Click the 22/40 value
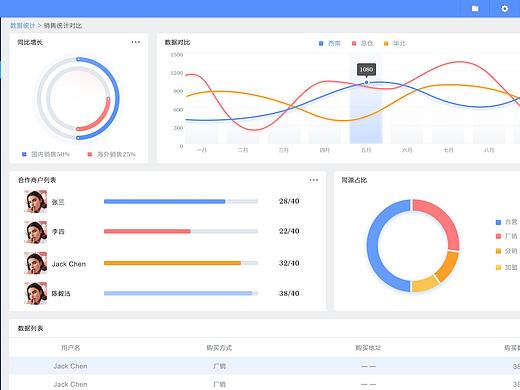The height and width of the screenshot is (390, 520). click(289, 231)
